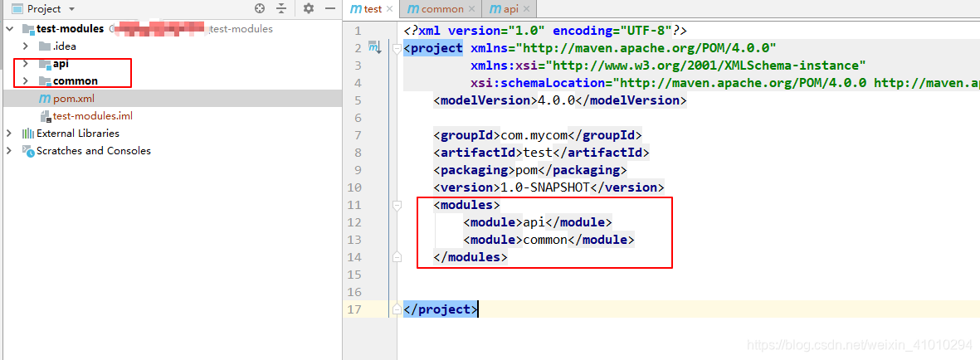Click the xmlns:xsi attribute line
This screenshot has width=980, height=360.
[x=668, y=66]
